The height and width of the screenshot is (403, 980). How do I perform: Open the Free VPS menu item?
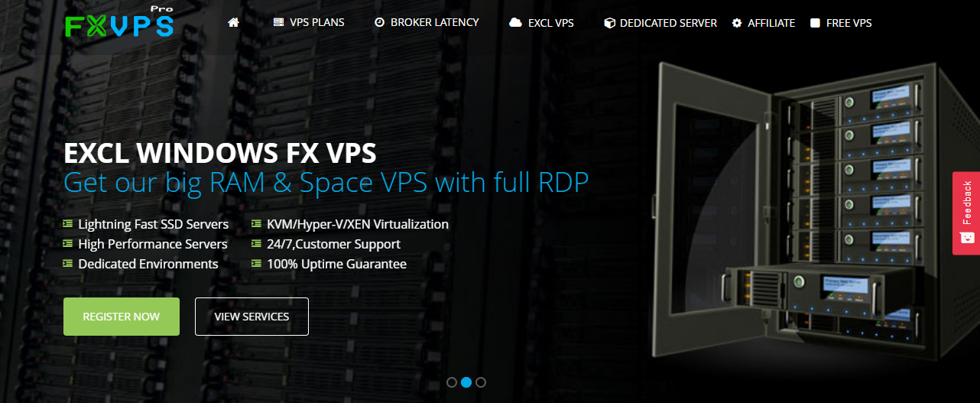[x=841, y=23]
